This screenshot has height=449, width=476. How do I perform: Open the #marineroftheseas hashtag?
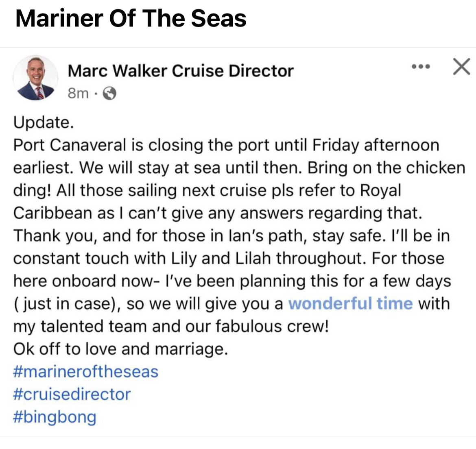(x=85, y=372)
